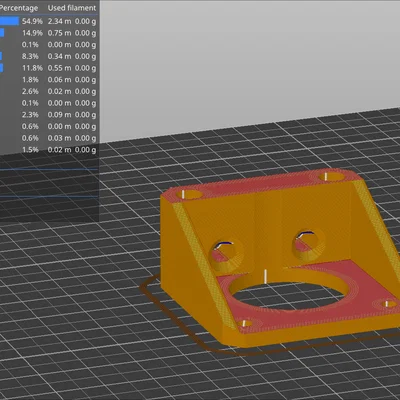The image size is (400, 400).
Task: Click the 0.00 g weight in 1.5% row
Action: tap(85, 150)
